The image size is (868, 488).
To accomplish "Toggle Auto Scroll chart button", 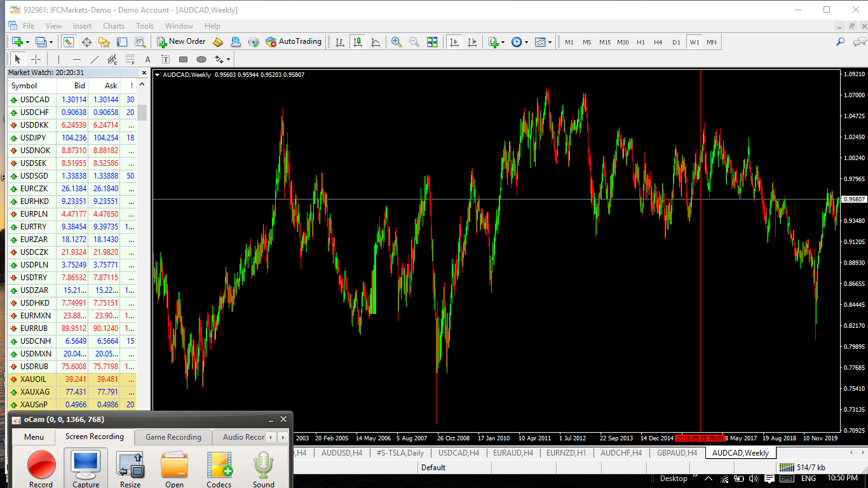I will coord(454,42).
